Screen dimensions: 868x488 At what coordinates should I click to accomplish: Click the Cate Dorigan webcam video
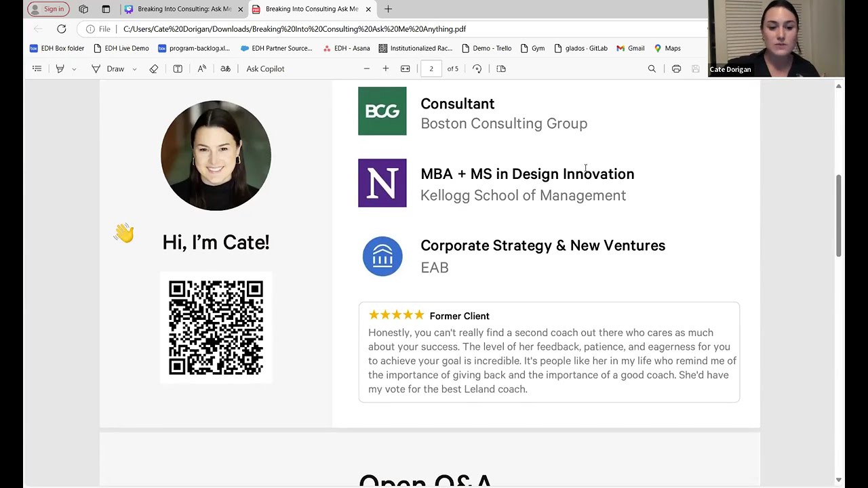pyautogui.click(x=776, y=38)
